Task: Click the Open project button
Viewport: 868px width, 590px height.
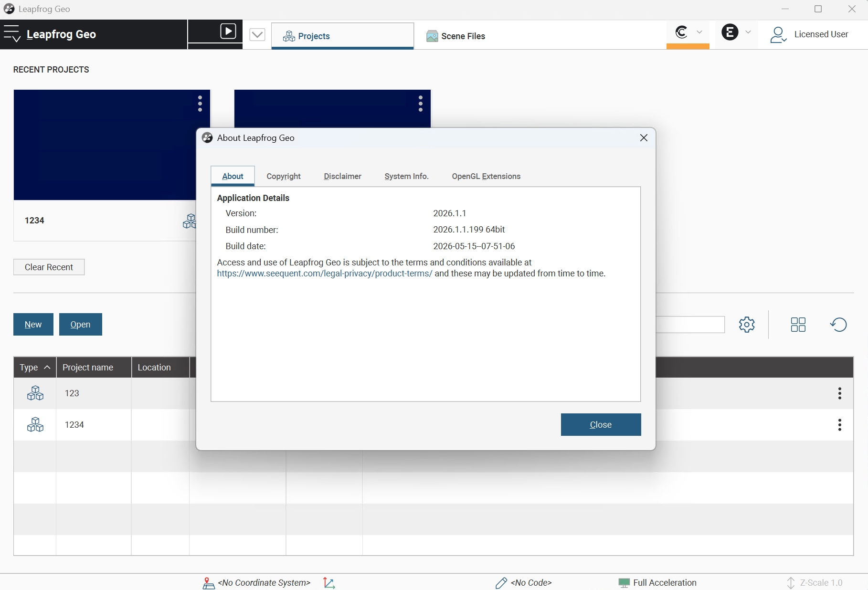Action: (81, 325)
